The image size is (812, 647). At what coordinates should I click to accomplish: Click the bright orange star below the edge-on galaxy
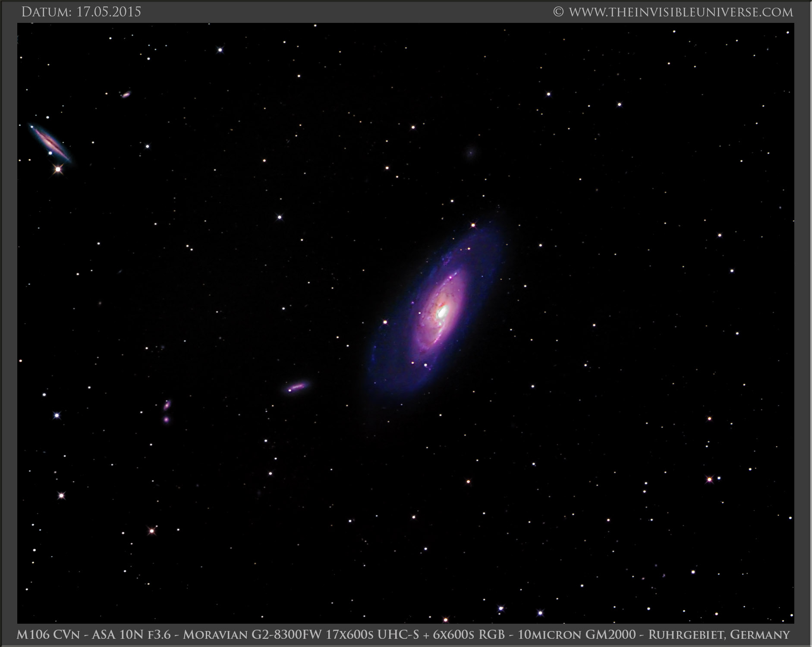pyautogui.click(x=58, y=170)
